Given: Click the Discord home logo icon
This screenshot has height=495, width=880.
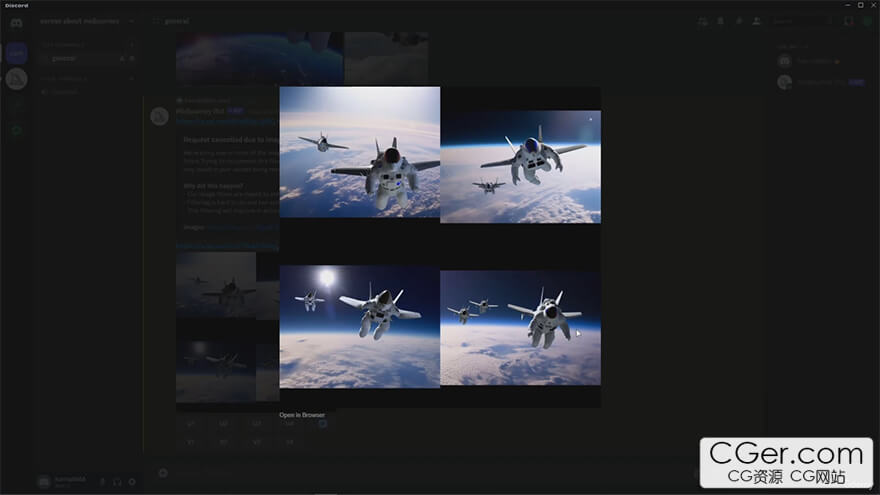Looking at the screenshot, I should click(x=16, y=22).
